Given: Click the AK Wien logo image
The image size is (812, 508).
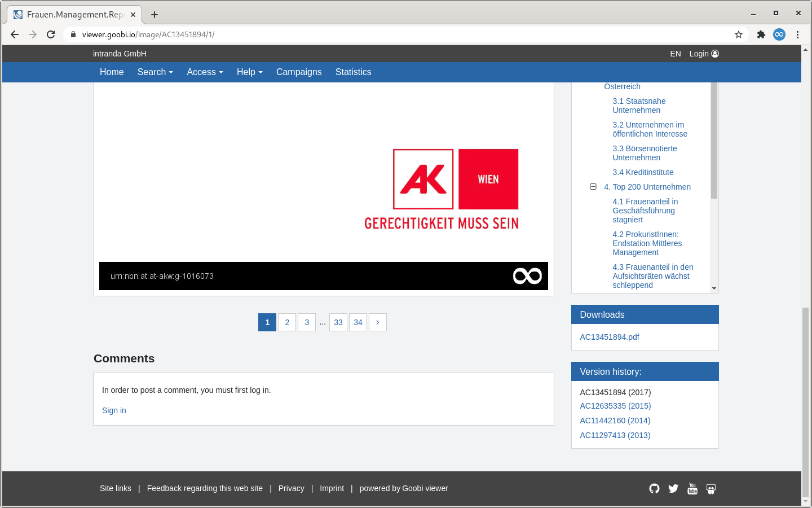Looking at the screenshot, I should pos(442,189).
